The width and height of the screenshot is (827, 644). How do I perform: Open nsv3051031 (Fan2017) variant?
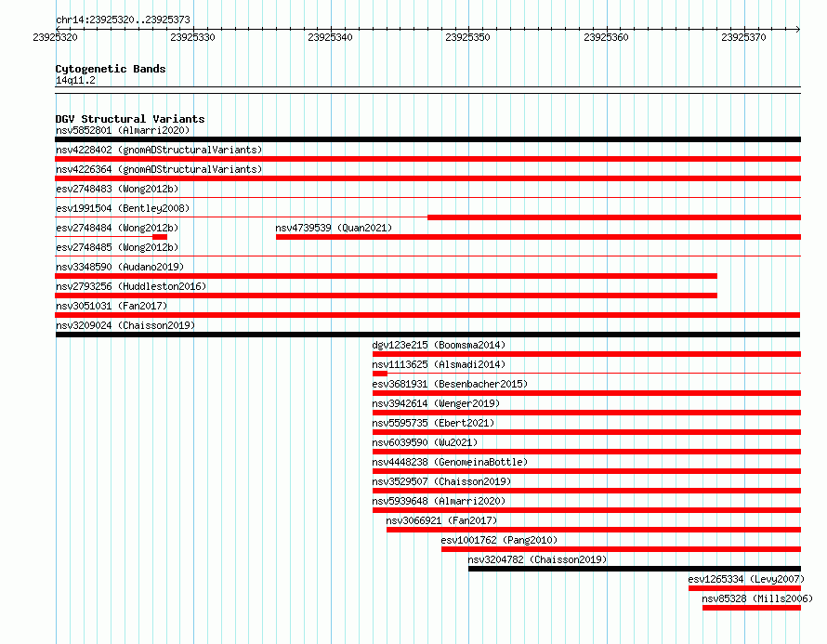[x=112, y=306]
